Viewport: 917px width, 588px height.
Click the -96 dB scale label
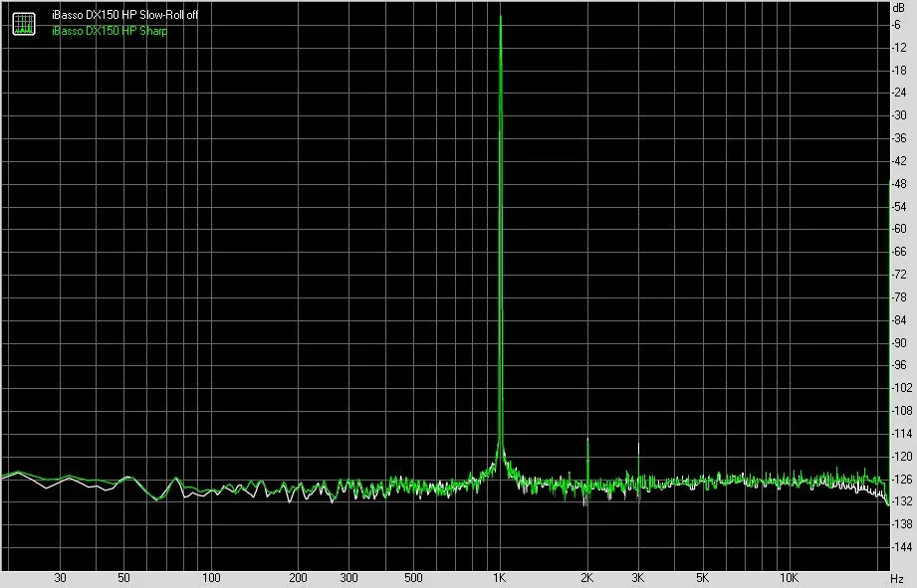[x=899, y=365]
